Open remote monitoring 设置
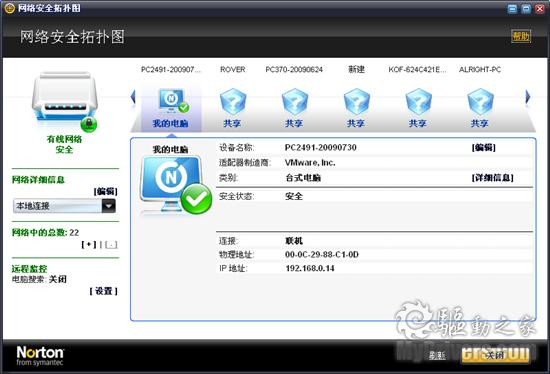 103,291
